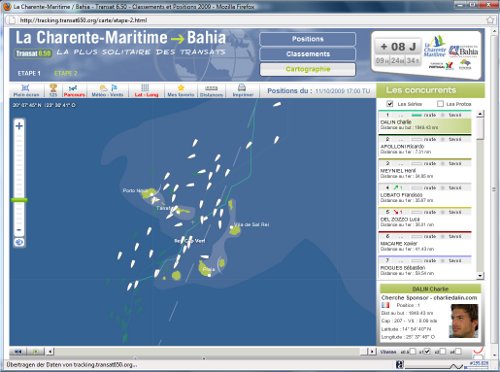Uncheck the Les Séries checkbox
The height and width of the screenshot is (372, 500).
tap(389, 104)
